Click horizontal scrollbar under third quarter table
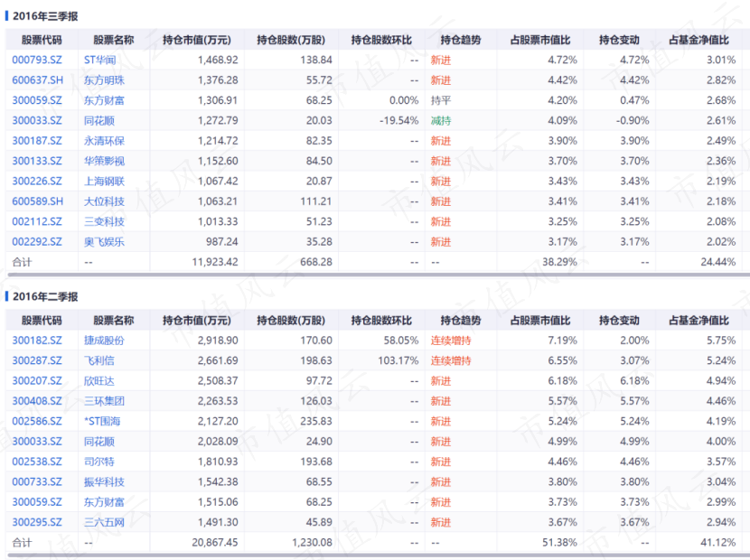 click(379, 275)
